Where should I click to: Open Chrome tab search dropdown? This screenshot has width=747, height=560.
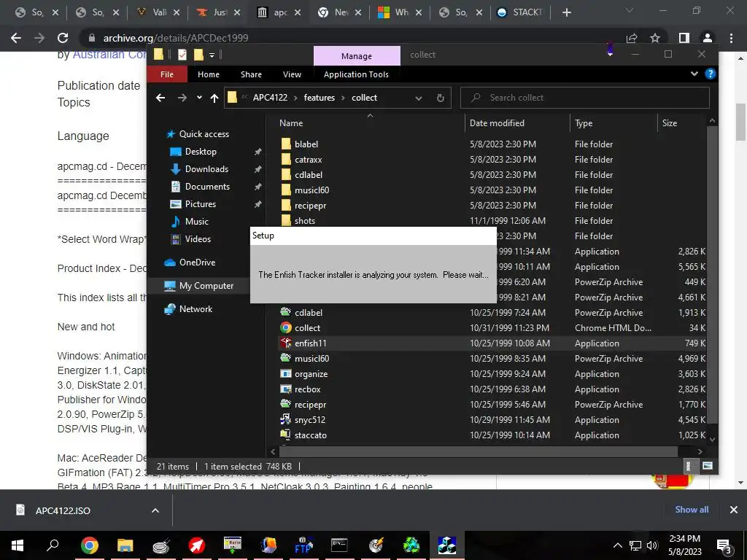(x=630, y=12)
